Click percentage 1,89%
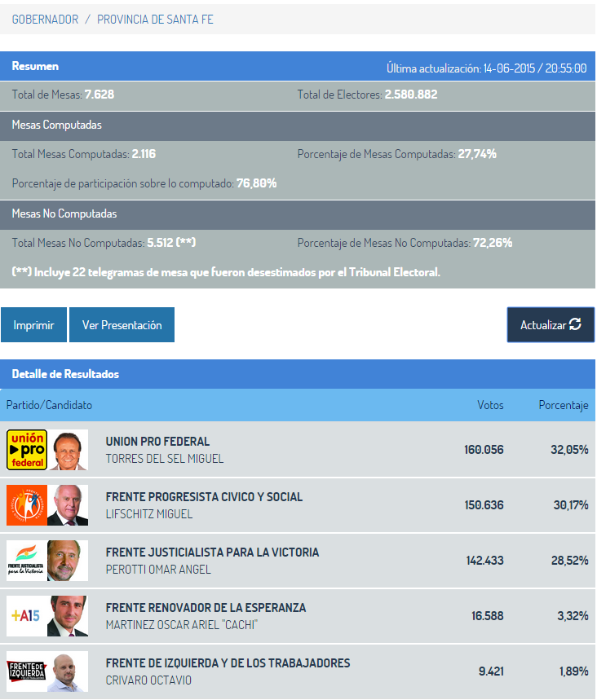Image resolution: width=597 pixels, height=700 pixels. click(574, 671)
